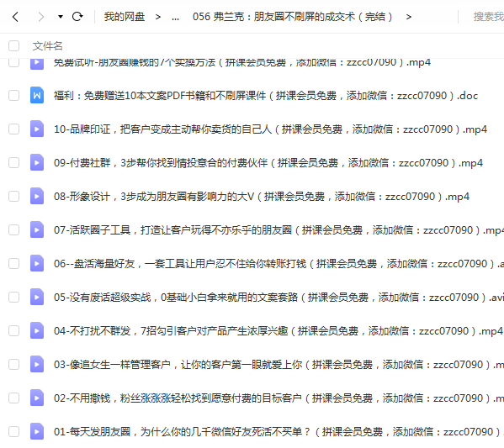The height and width of the screenshot is (448, 504).
Task: Check the box for 01-每天发朋友圈 file
Action: click(x=13, y=432)
